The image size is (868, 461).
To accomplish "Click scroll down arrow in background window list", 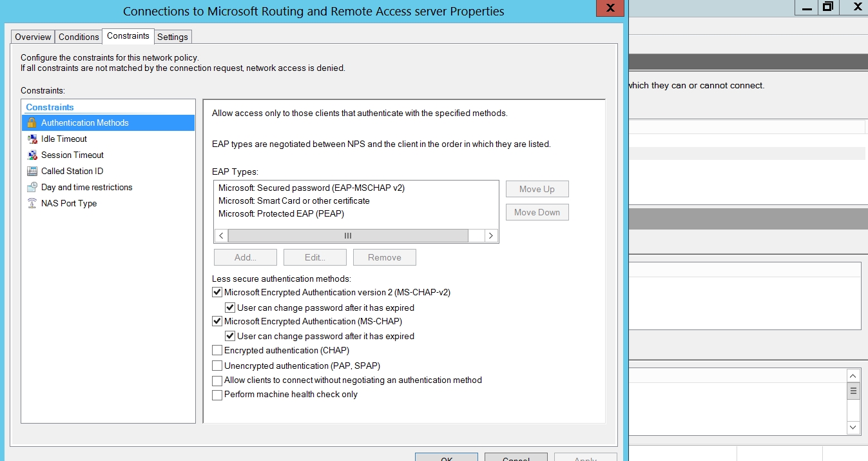I will pyautogui.click(x=853, y=427).
